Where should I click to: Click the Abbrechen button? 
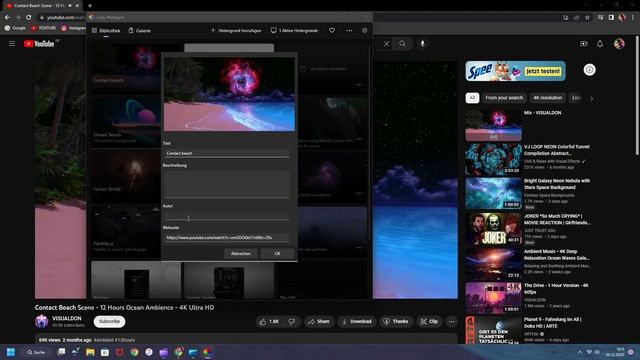[241, 253]
